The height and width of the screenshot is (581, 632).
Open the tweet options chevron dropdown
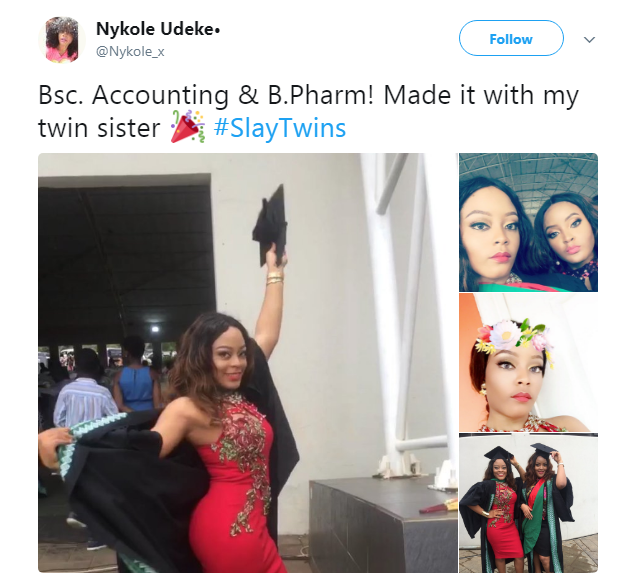pyautogui.click(x=589, y=39)
